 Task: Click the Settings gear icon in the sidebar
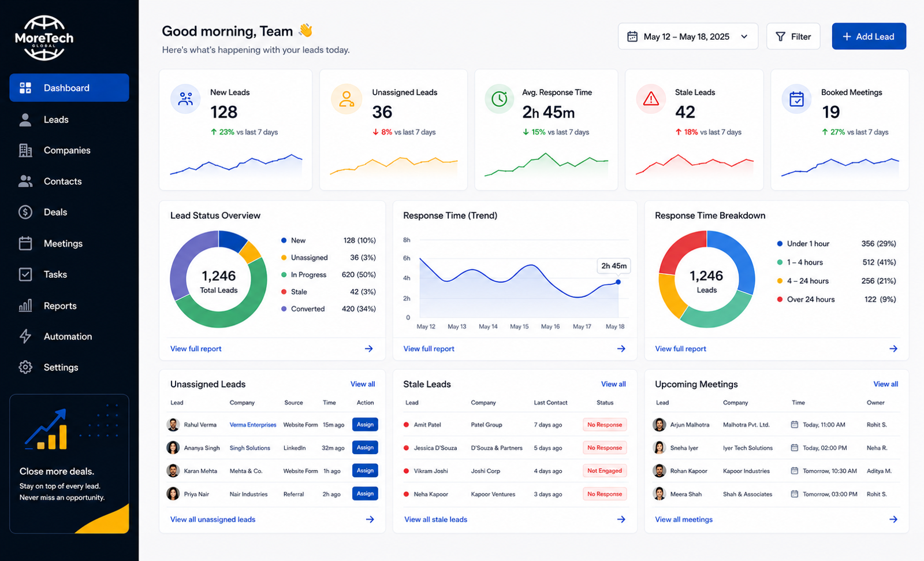pos(25,367)
